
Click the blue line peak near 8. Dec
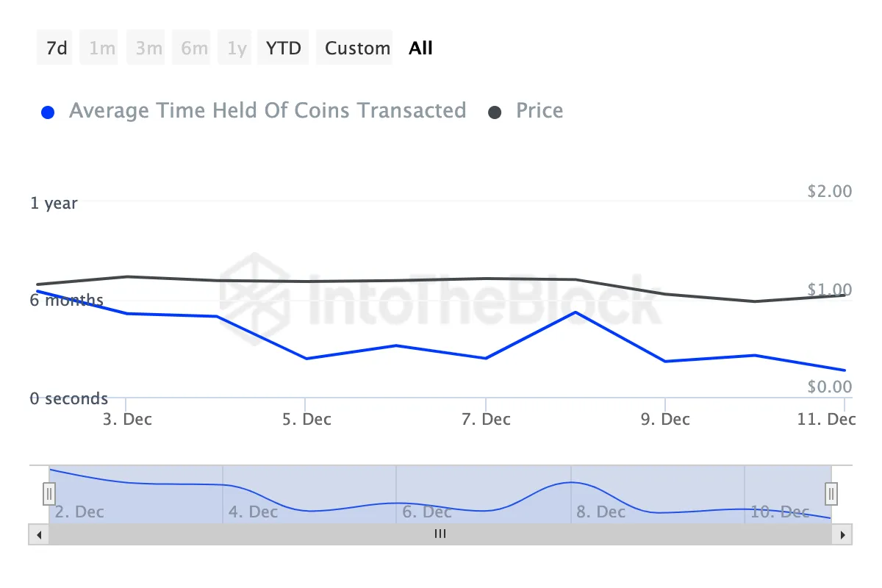tap(576, 312)
